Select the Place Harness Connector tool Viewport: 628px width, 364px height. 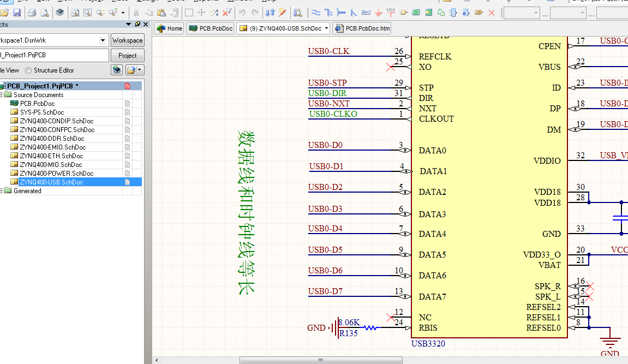tap(453, 13)
